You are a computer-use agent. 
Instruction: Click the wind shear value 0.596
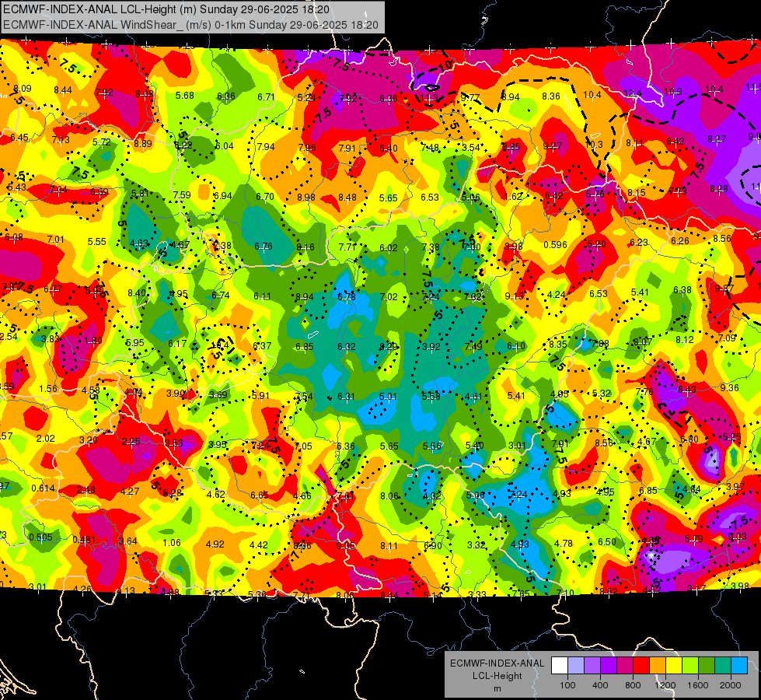tap(555, 245)
